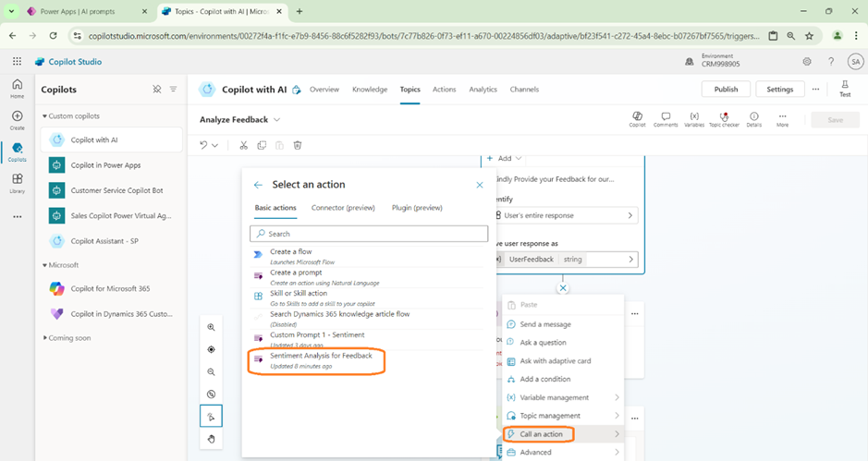Click the Topic checker icon
Viewport: 868px width, 461px height.
[x=725, y=117]
